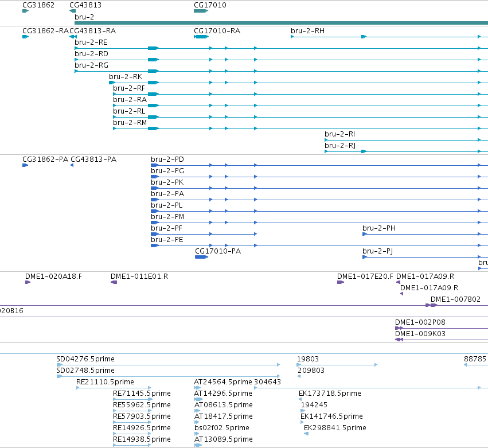Select transcript label CG31862-RA
This screenshot has width=488, height=448.
(x=45, y=31)
